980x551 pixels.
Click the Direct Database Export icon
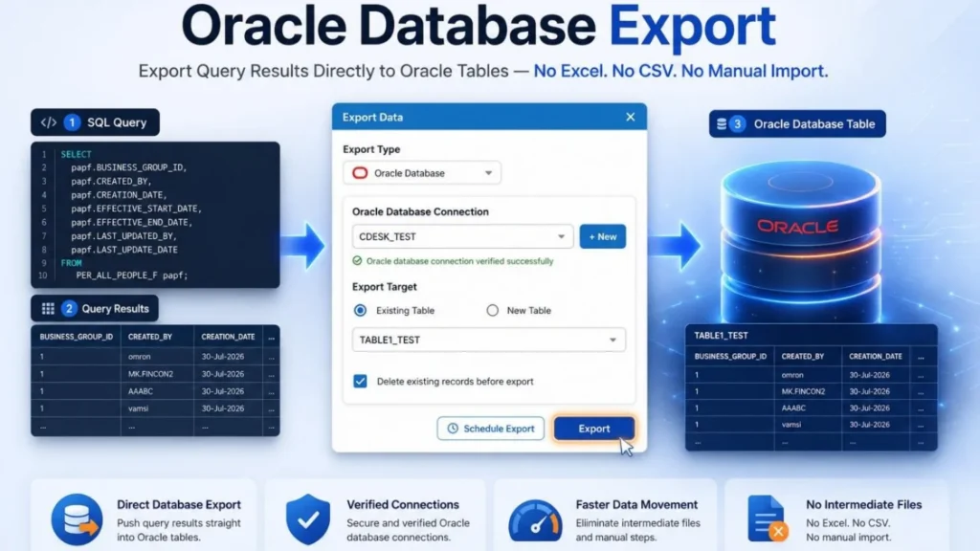tap(77, 519)
